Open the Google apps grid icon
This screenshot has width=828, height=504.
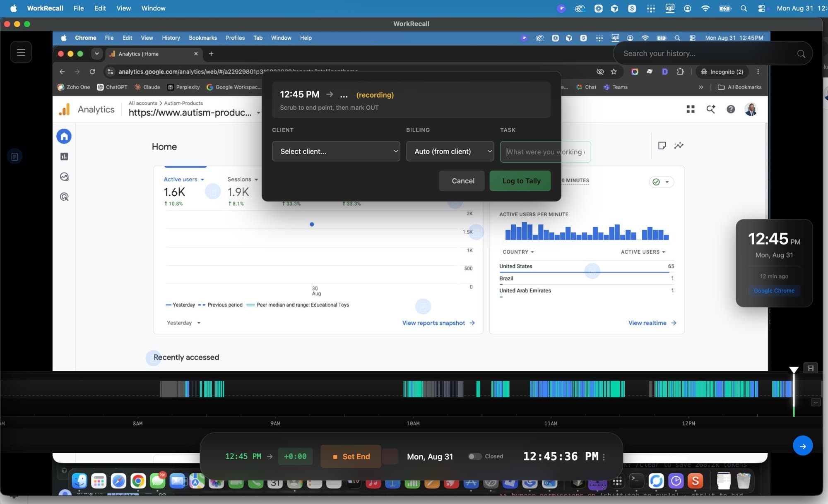pyautogui.click(x=691, y=109)
